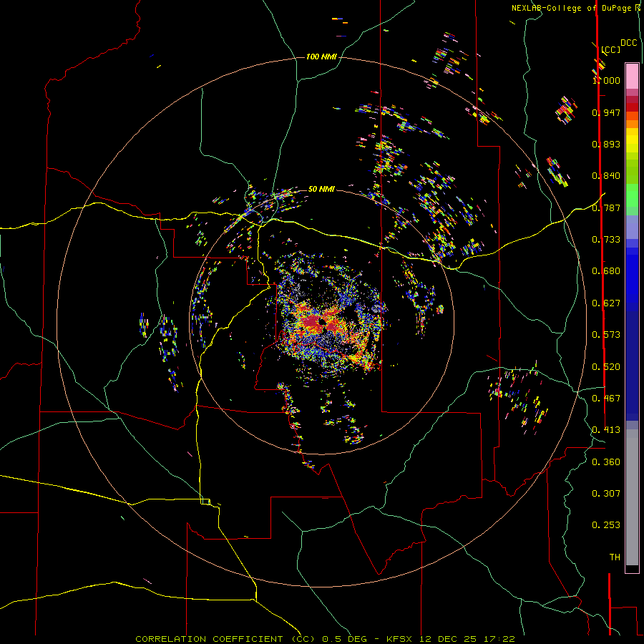This screenshot has width=644, height=644.
Task: Select the 0.520 scale value
Action: click(606, 367)
